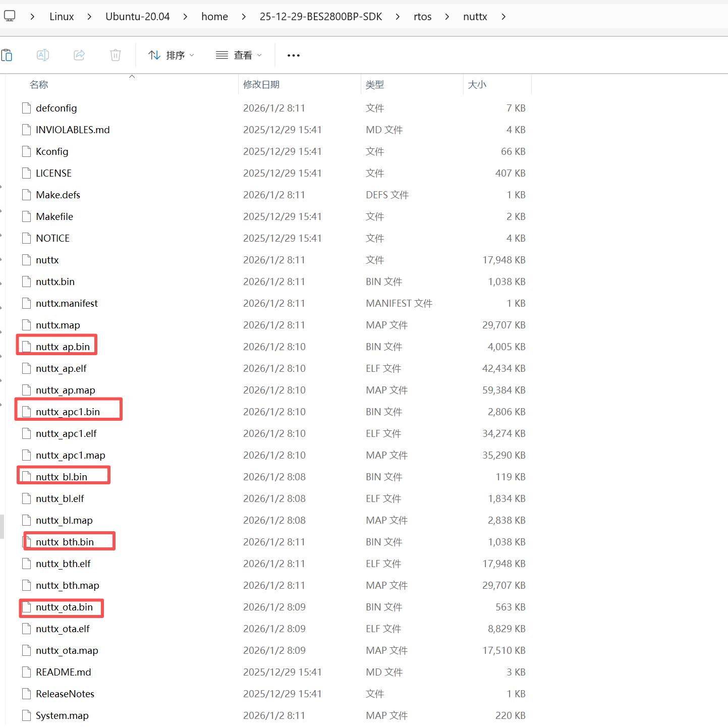Select the nuttx_bl.elf file icon
The height and width of the screenshot is (728, 728).
point(27,498)
